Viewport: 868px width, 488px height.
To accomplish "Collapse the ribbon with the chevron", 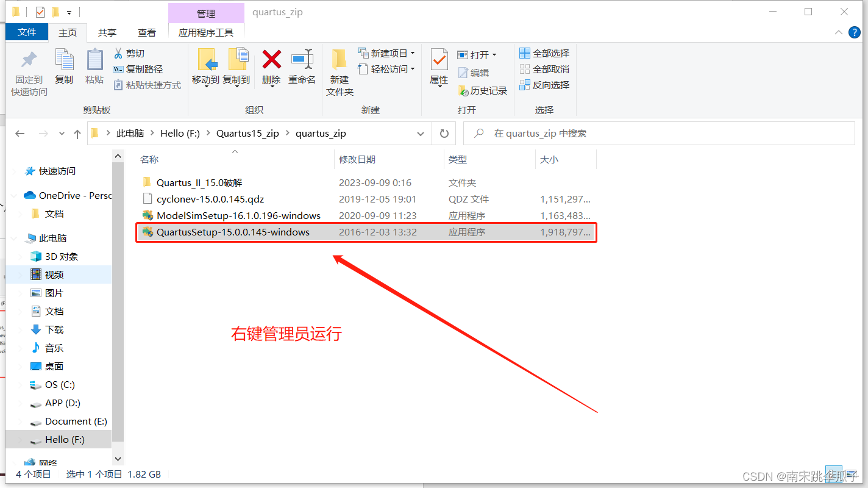I will pyautogui.click(x=839, y=32).
